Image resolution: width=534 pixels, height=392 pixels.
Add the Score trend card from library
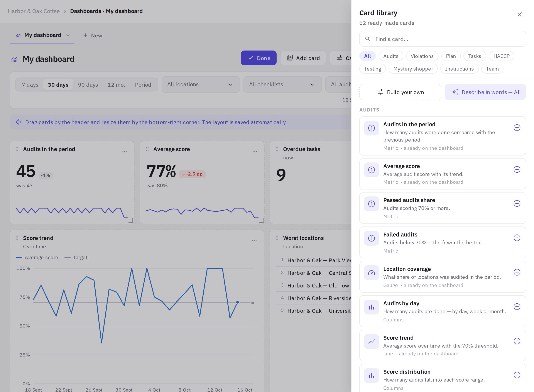[517, 341]
